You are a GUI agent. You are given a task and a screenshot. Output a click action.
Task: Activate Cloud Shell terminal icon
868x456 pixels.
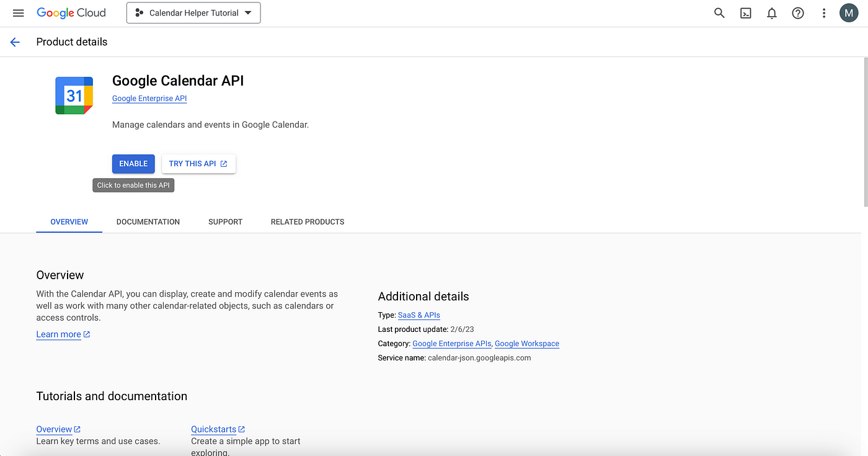click(x=746, y=13)
